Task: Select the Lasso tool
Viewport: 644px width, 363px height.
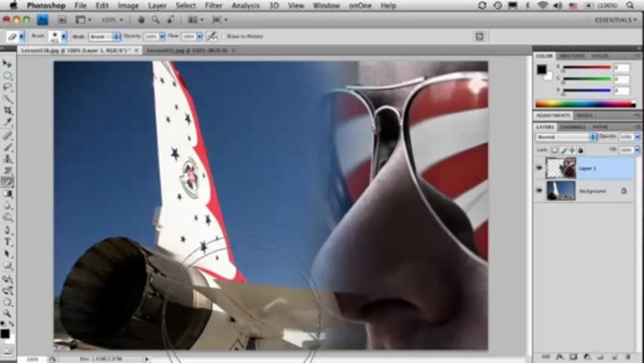Action: click(7, 87)
